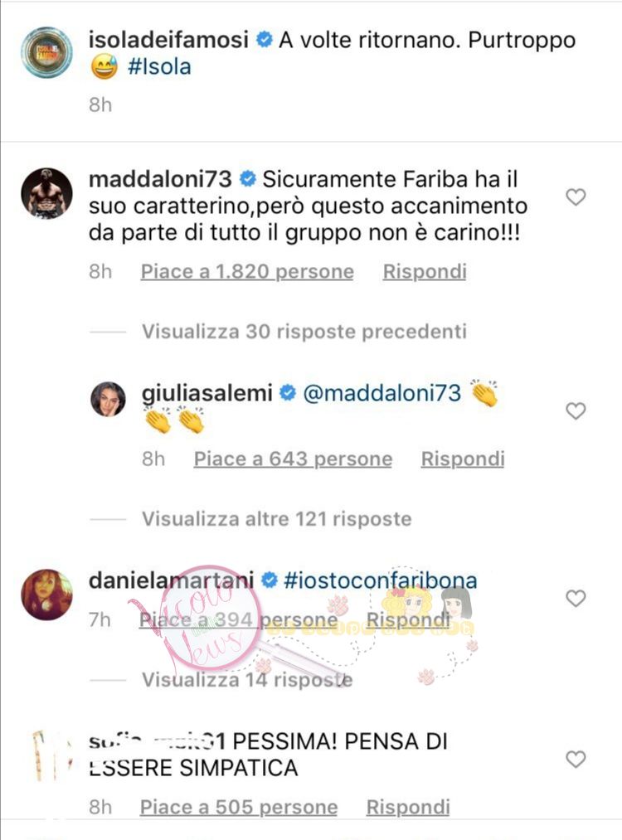Expand 'Visualizza 30 risposte precedenti'
The image size is (622, 840).
coord(304,332)
